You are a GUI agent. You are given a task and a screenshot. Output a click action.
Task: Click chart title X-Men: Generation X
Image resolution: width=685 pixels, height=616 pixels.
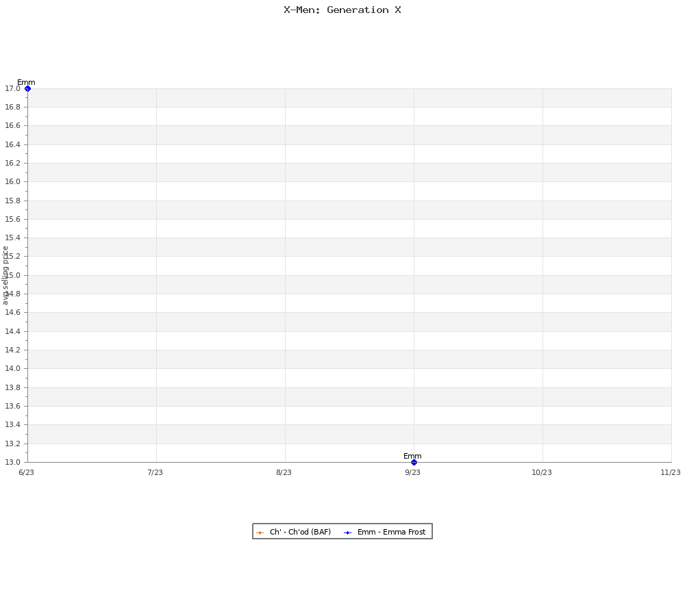(342, 10)
